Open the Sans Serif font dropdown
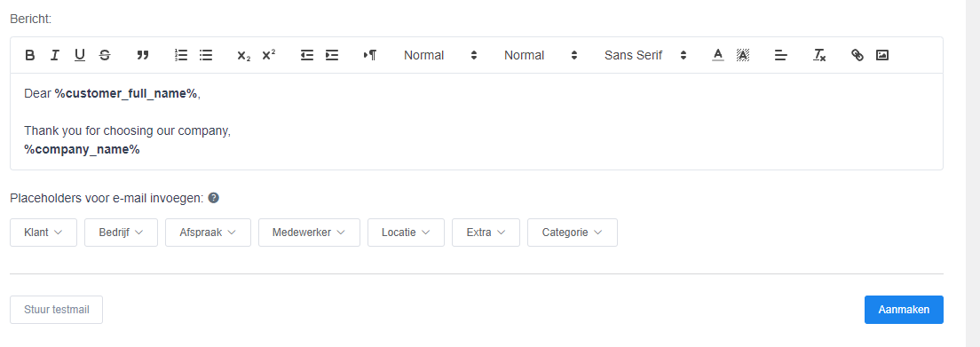 (x=645, y=55)
